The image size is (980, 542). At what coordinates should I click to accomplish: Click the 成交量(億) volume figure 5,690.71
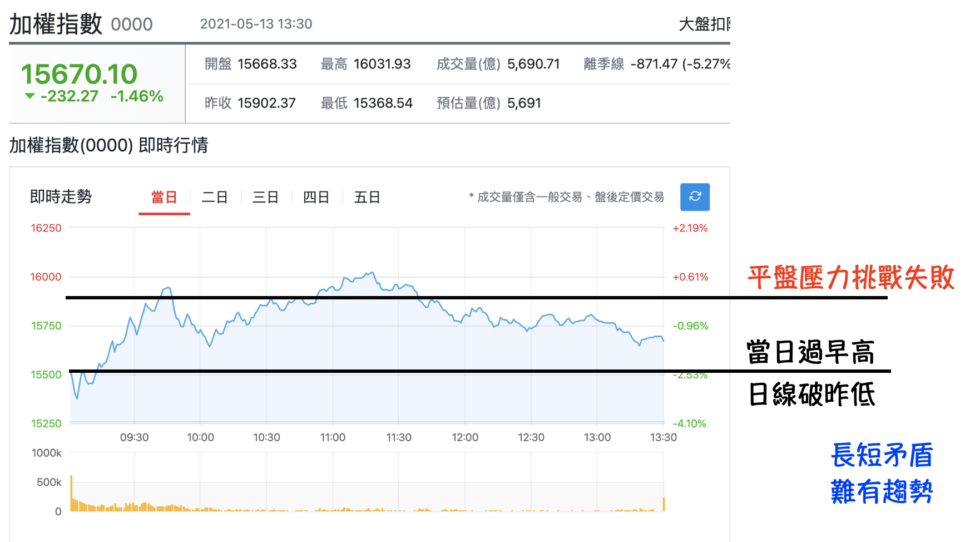(534, 64)
